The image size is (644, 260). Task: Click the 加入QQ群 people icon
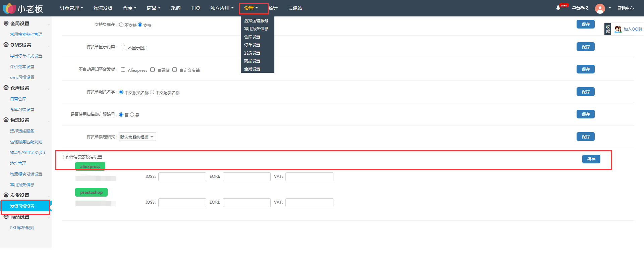(x=618, y=30)
